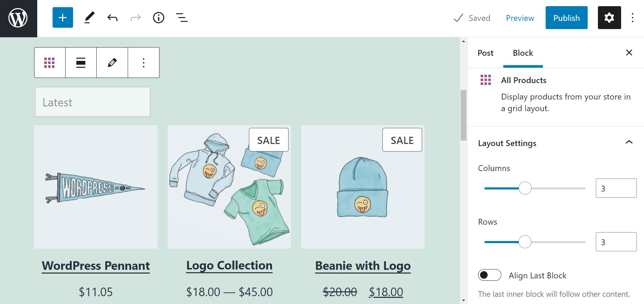Click the Rows value input field
644x304 pixels.
point(616,241)
